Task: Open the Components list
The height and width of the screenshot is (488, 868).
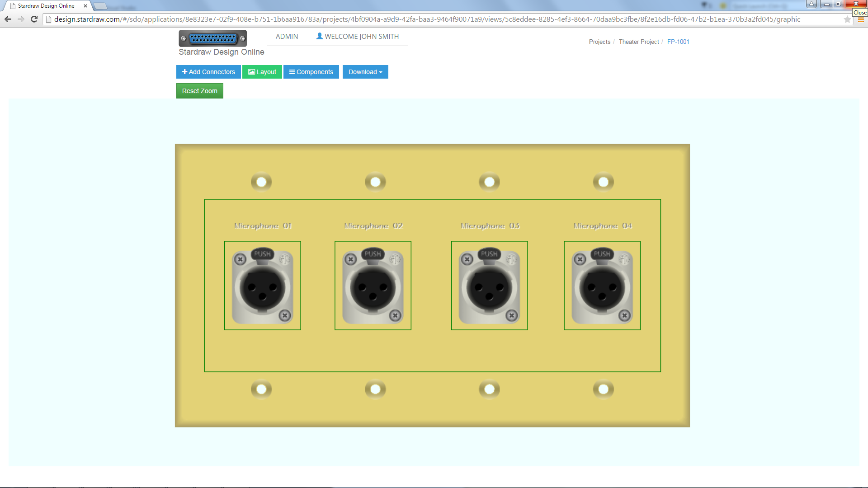Action: (x=311, y=72)
